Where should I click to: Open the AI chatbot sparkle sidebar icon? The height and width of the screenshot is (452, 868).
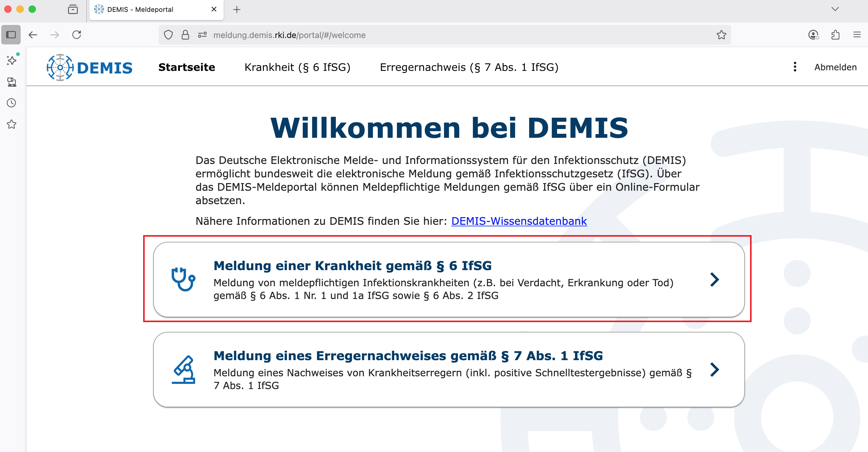[x=12, y=61]
